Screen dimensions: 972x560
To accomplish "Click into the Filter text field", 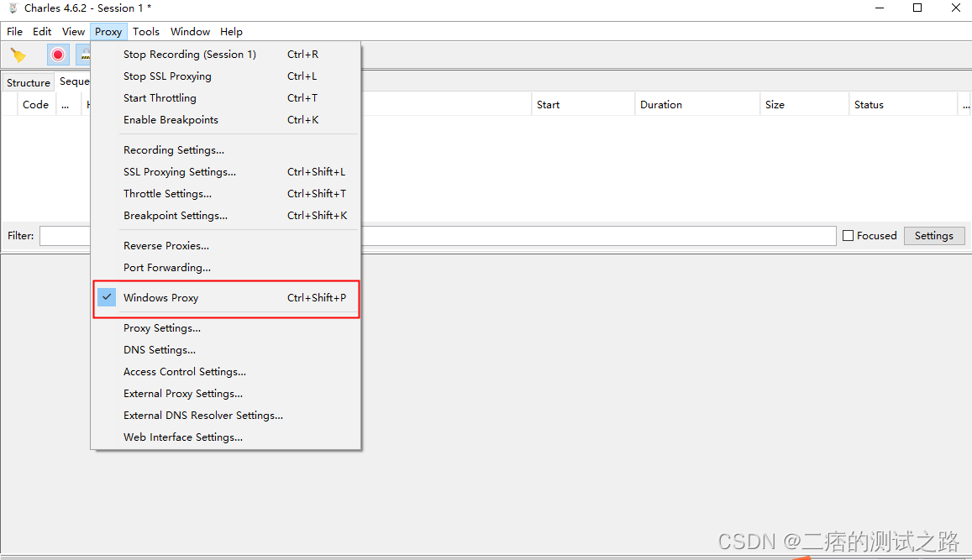I will pos(439,236).
